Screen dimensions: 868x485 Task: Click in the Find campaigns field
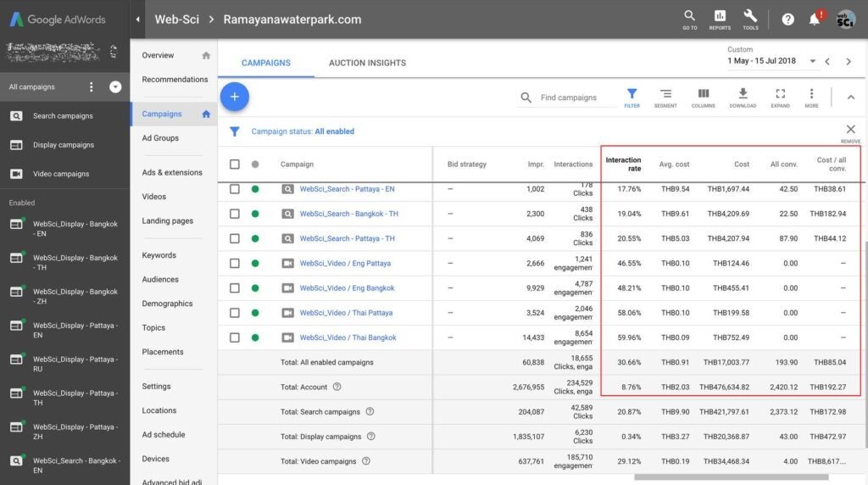(x=577, y=98)
